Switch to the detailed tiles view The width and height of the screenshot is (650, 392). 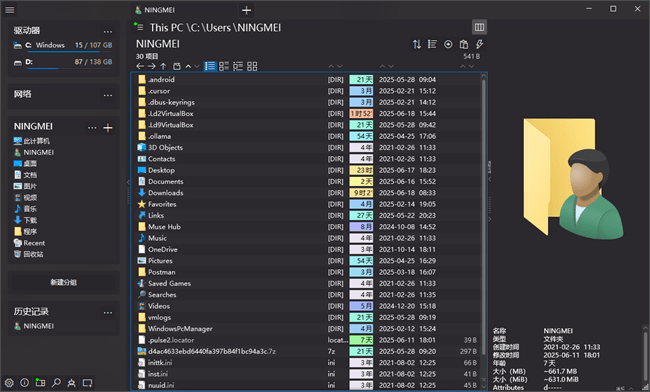click(238, 66)
